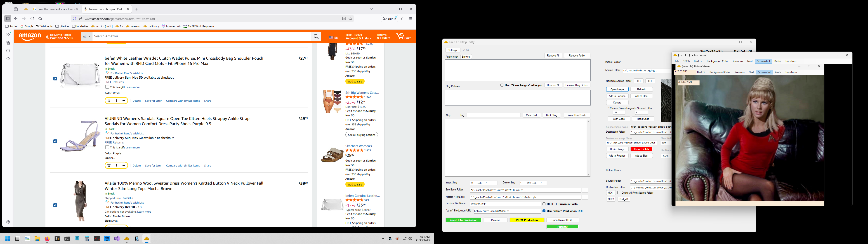Open the All search category dropdown

[x=87, y=36]
